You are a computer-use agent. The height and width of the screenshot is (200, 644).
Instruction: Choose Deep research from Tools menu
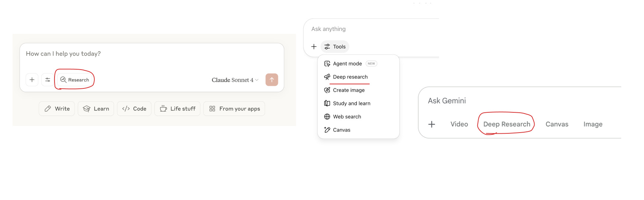[x=358, y=77]
